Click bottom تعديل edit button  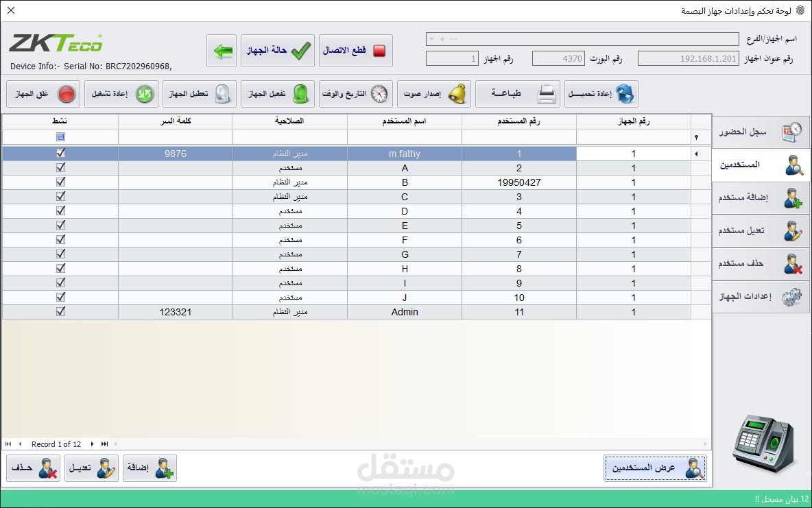tap(92, 468)
